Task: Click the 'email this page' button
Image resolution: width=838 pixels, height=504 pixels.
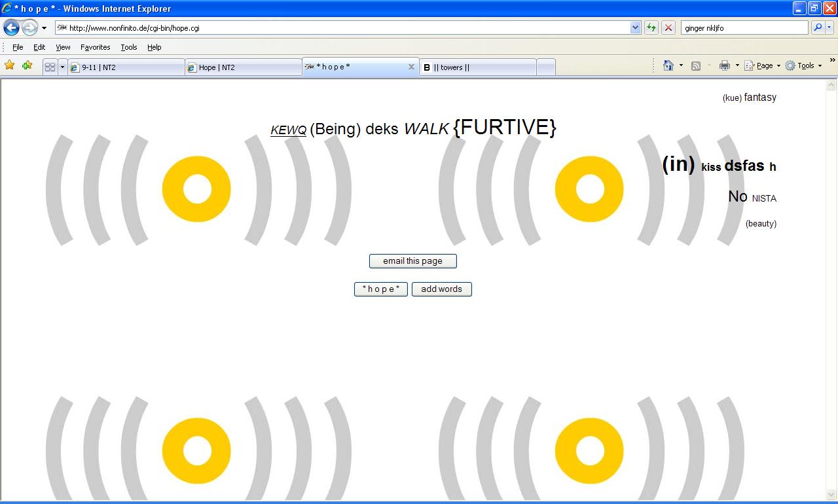Action: (x=413, y=261)
